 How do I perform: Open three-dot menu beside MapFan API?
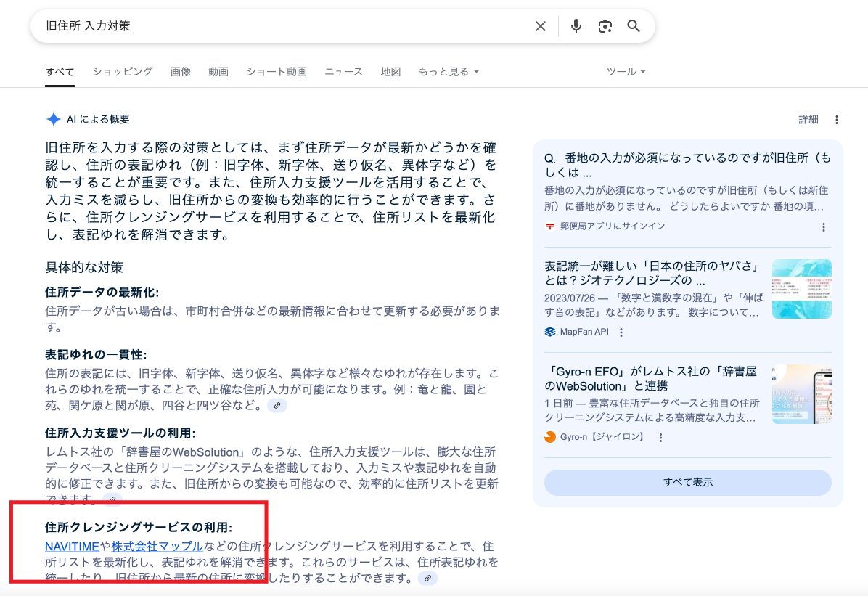point(621,332)
